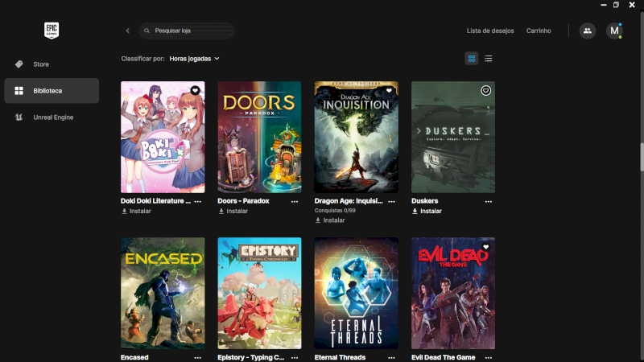Open the Carrinho page
The height and width of the screenshot is (362, 644).
click(x=539, y=31)
